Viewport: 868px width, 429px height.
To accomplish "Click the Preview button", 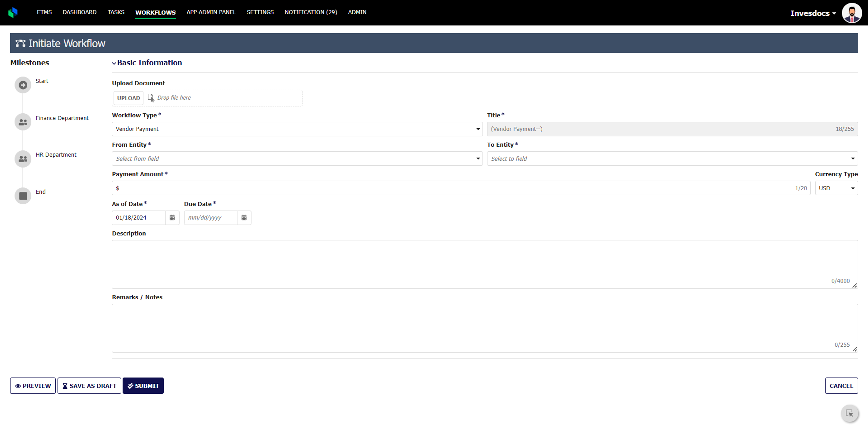I will point(33,386).
